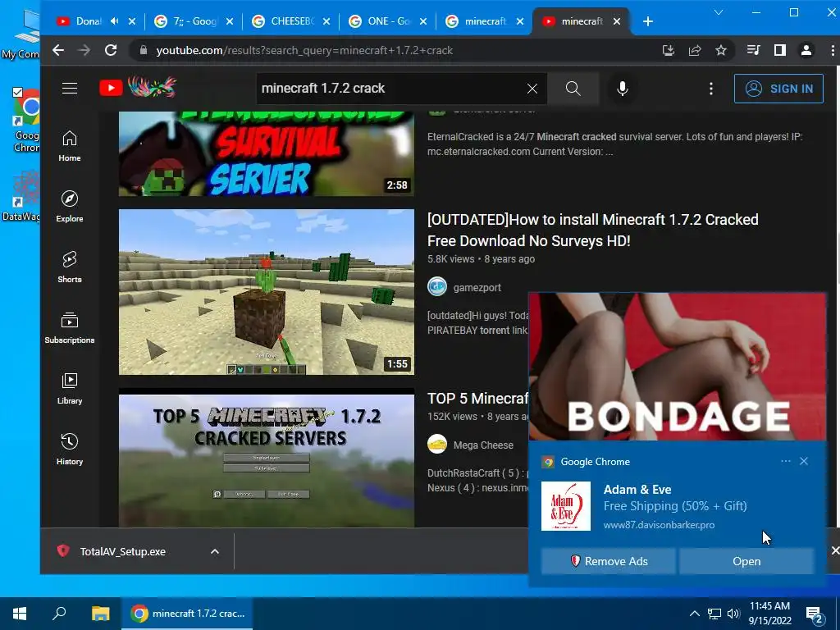Switch to the 'ONE - Go' tab

click(x=389, y=21)
